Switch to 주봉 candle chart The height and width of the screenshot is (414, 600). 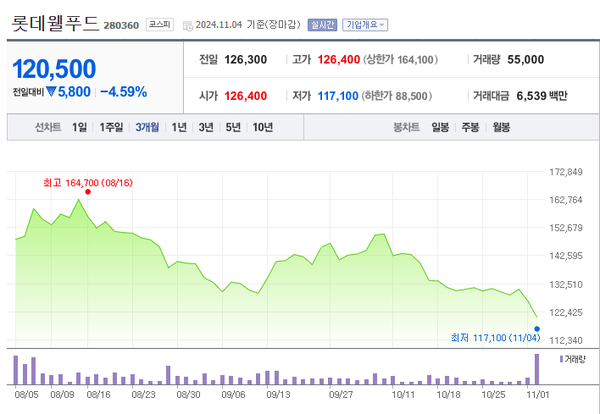(x=470, y=127)
